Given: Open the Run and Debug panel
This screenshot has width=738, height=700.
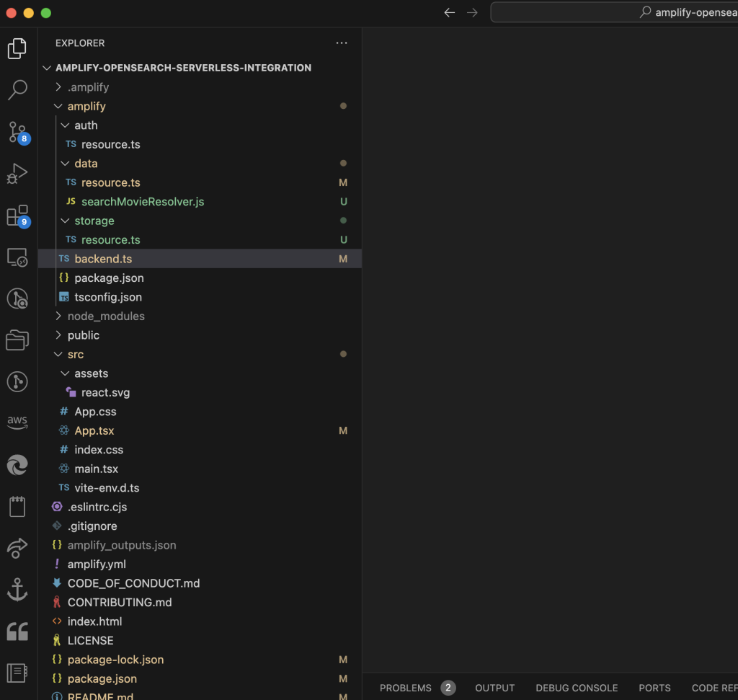Looking at the screenshot, I should 17,173.
